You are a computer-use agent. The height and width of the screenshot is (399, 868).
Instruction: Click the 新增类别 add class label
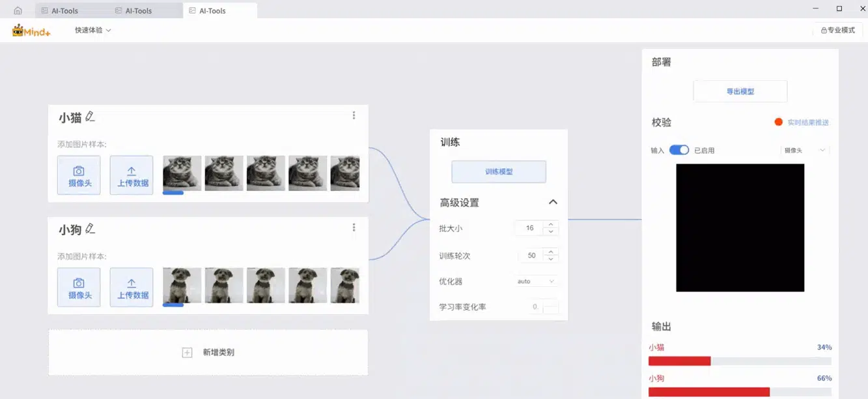pyautogui.click(x=219, y=353)
